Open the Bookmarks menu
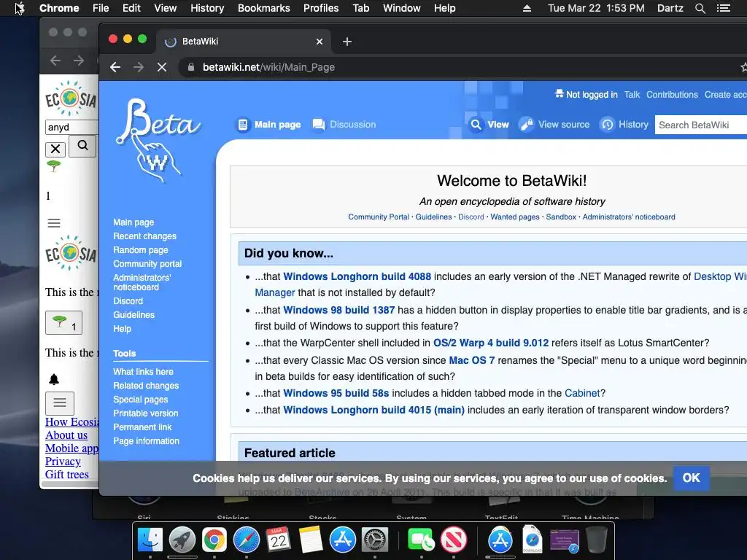The width and height of the screenshot is (747, 560). pyautogui.click(x=263, y=8)
